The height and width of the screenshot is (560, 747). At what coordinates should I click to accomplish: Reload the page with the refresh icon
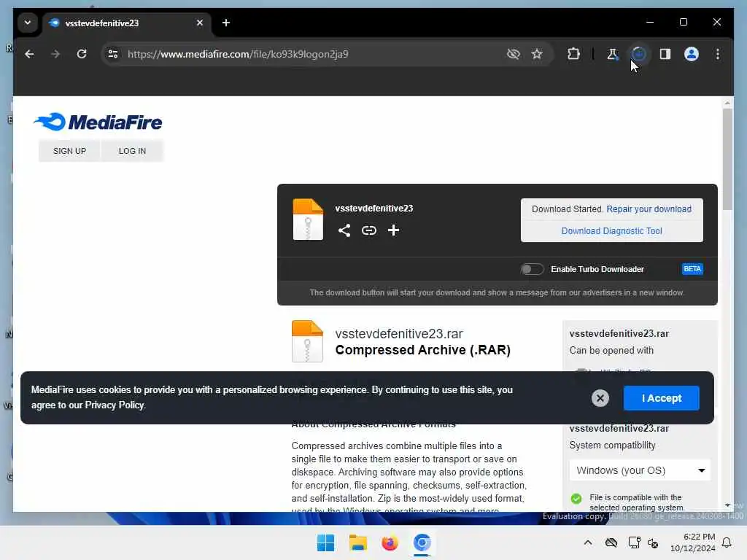[82, 54]
